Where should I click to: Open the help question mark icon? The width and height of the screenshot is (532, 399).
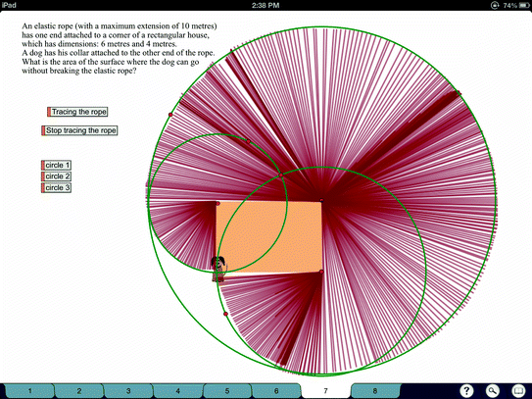[467, 390]
